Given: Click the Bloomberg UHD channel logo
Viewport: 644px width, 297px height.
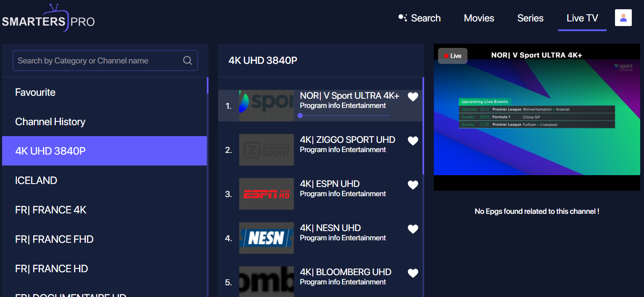Looking at the screenshot, I should 266,282.
